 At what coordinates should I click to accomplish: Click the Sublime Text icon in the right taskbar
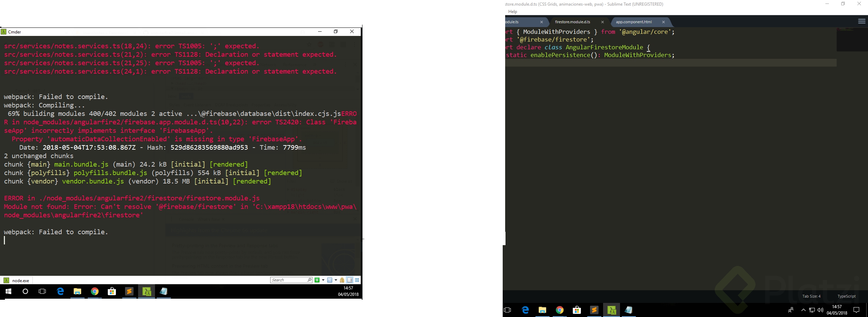click(x=594, y=310)
